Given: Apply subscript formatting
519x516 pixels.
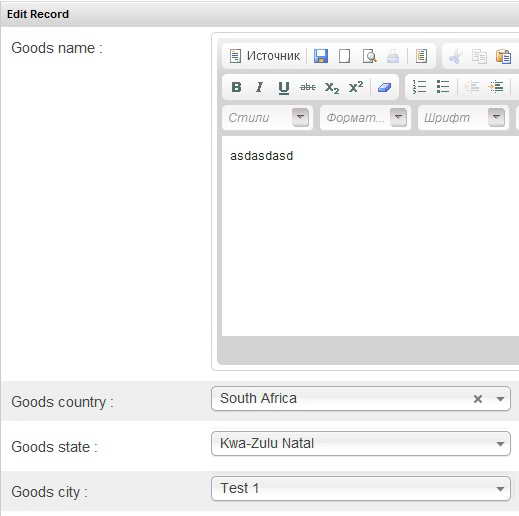Looking at the screenshot, I should click(332, 87).
